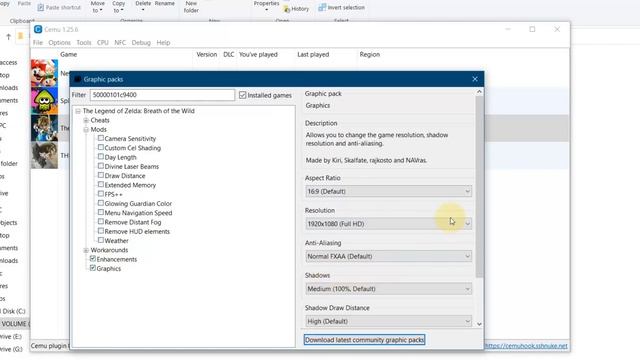
Task: Click the scroll down arrow in settings panel
Action: [x=479, y=324]
